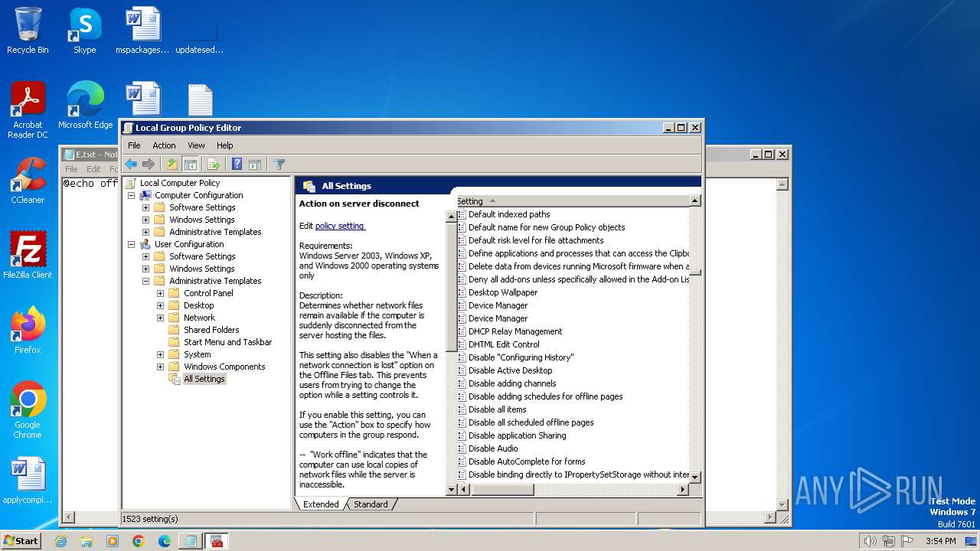The image size is (980, 551).
Task: Open Skype desktop shortcut
Action: (x=84, y=31)
